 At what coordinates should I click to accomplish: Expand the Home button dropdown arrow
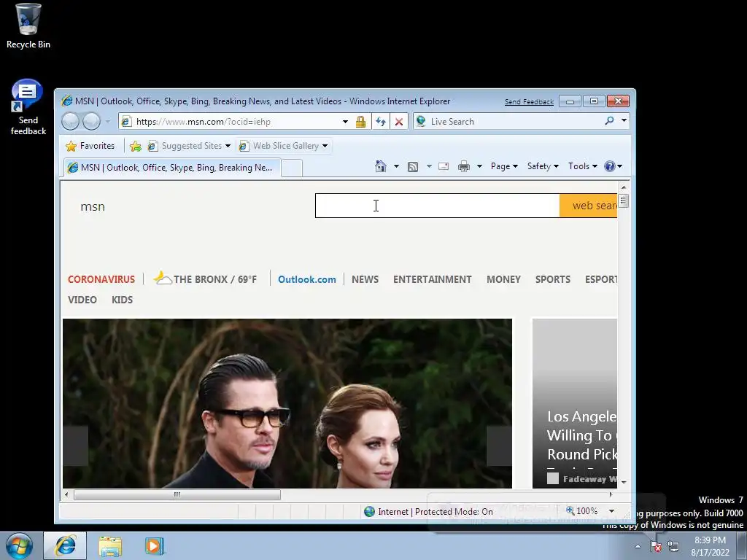pos(396,166)
